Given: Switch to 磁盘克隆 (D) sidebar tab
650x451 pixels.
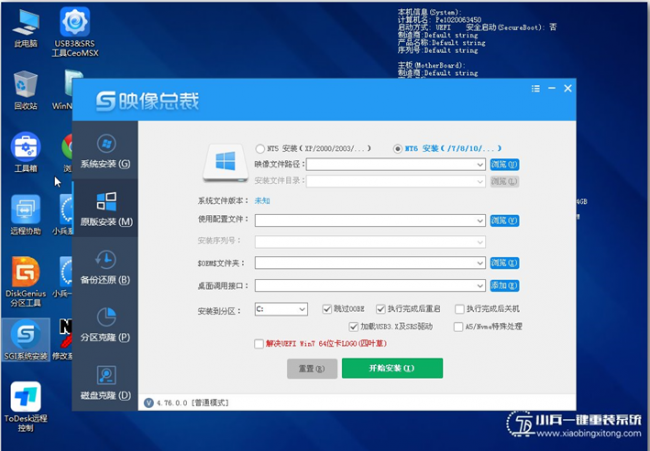Looking at the screenshot, I should pos(105,382).
